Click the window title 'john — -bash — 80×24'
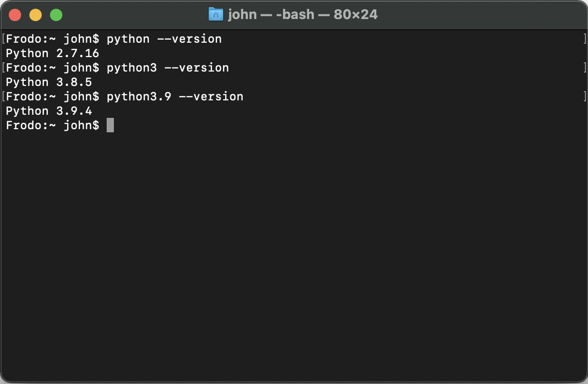Screen dimensions: 588x384 tap(303, 14)
